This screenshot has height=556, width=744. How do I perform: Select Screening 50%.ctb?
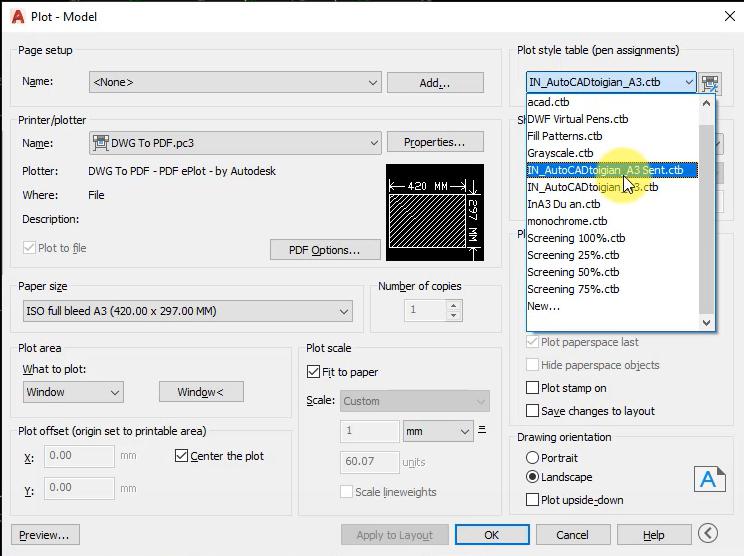click(612, 272)
